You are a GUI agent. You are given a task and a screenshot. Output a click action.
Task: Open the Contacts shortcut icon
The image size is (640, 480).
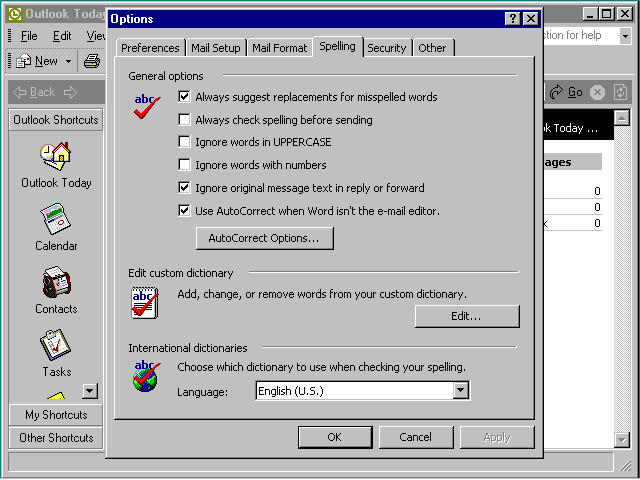[x=56, y=282]
